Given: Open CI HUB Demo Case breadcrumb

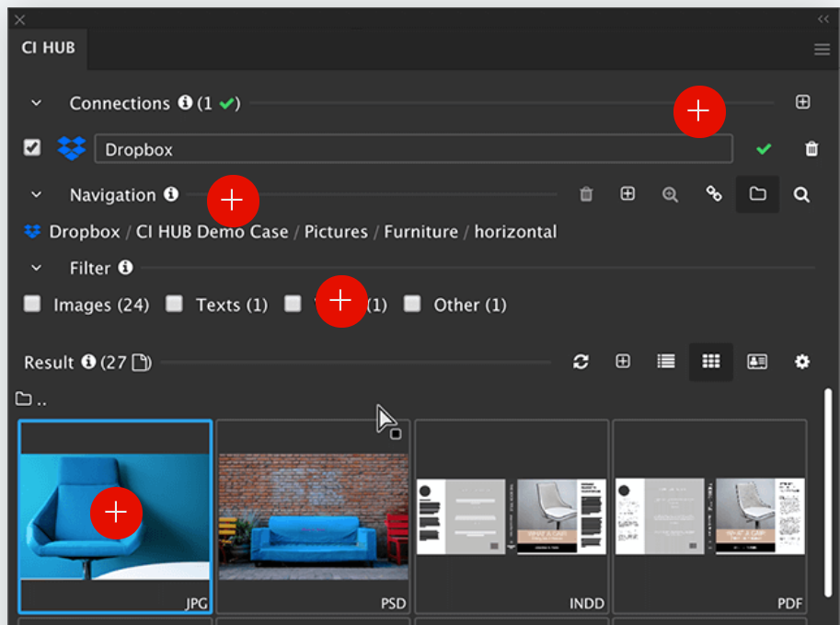Looking at the screenshot, I should 213,232.
